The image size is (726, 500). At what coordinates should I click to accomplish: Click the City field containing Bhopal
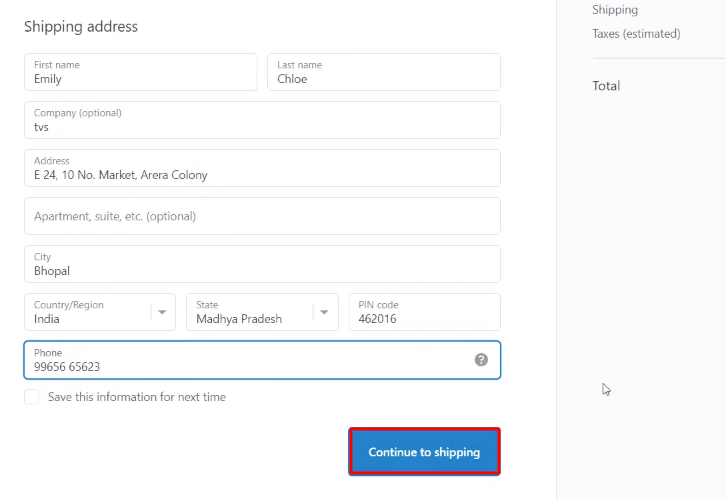coord(263,264)
